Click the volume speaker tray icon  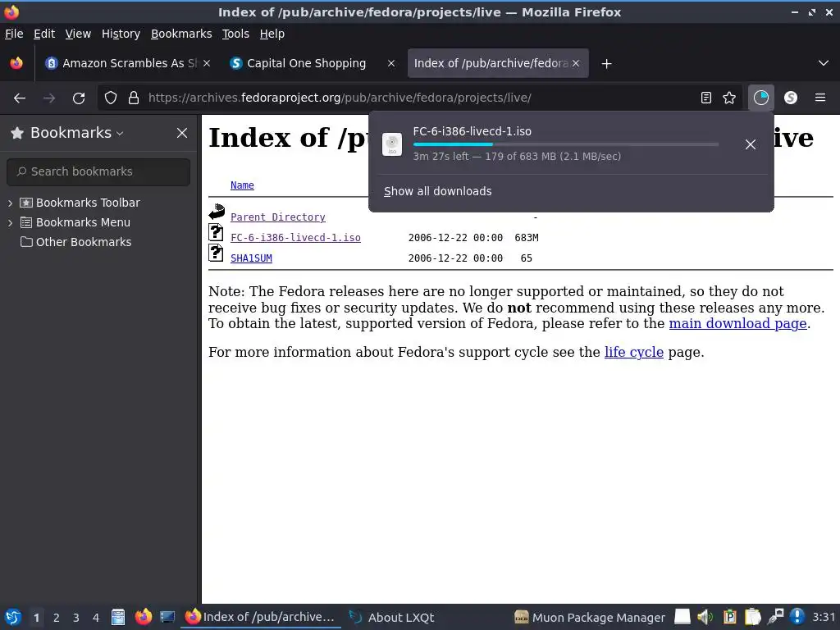pos(705,617)
